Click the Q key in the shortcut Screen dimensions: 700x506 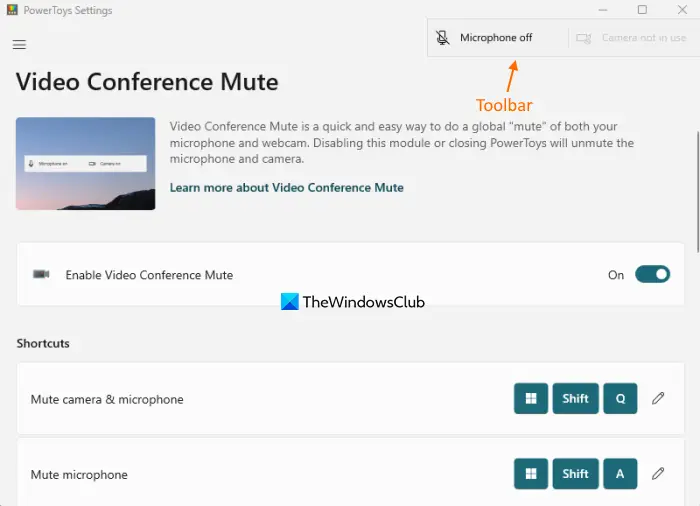click(620, 398)
